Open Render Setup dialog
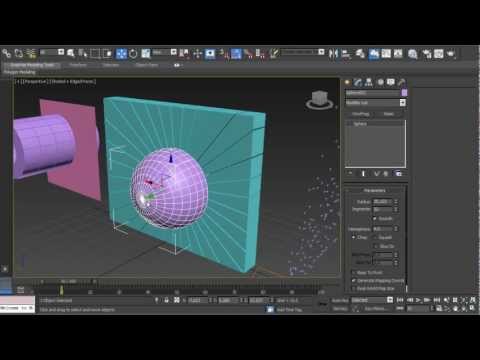The image size is (480, 360). tap(427, 53)
